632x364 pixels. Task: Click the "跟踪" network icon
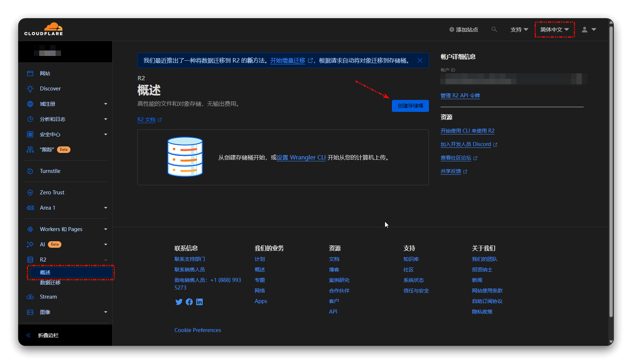30,150
